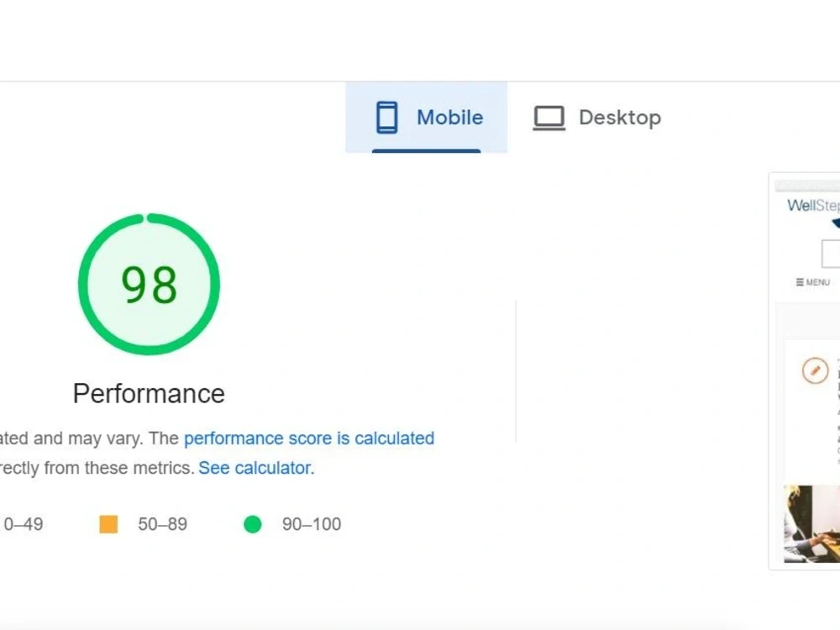Switch to the Mobile tab
840x630 pixels.
427,118
